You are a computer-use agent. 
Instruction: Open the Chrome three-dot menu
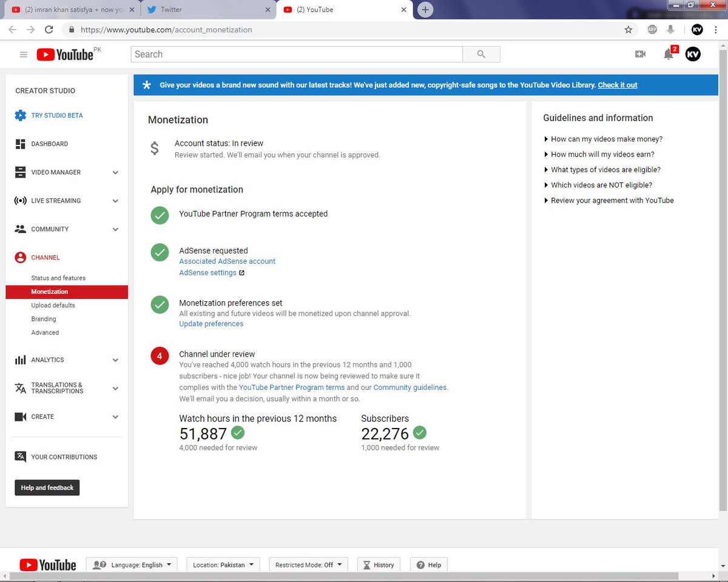click(716, 29)
